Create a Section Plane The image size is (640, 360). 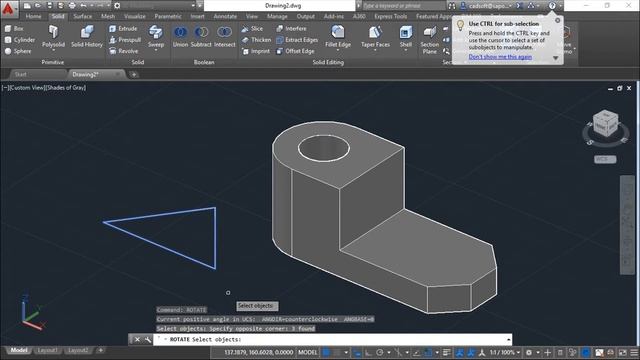click(429, 39)
